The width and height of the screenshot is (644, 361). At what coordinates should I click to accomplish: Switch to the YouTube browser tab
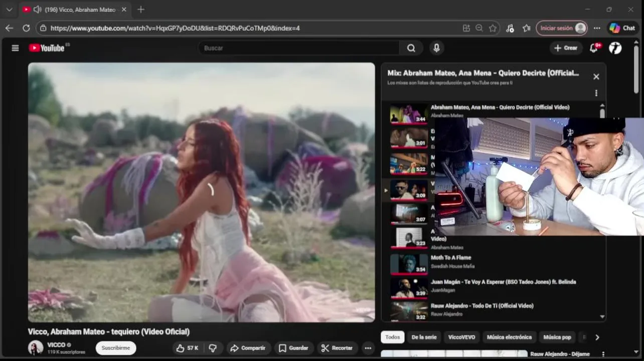[74, 10]
